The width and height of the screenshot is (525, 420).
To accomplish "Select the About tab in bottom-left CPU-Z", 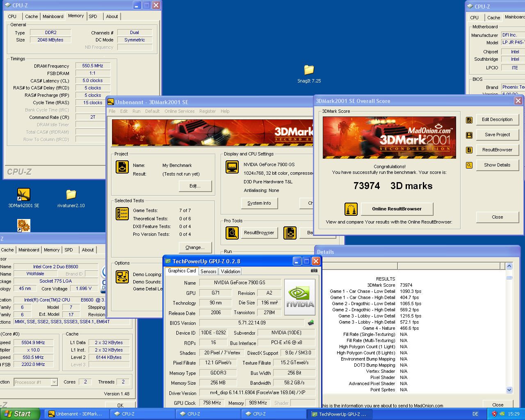I will (88, 250).
